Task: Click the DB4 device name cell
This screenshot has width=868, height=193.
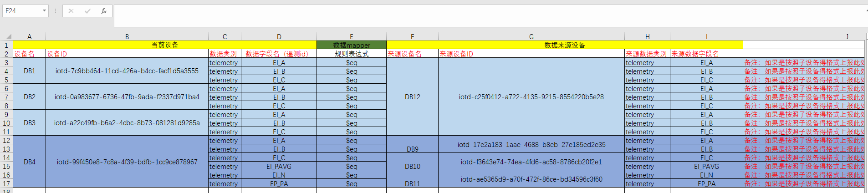Action: 29,162
